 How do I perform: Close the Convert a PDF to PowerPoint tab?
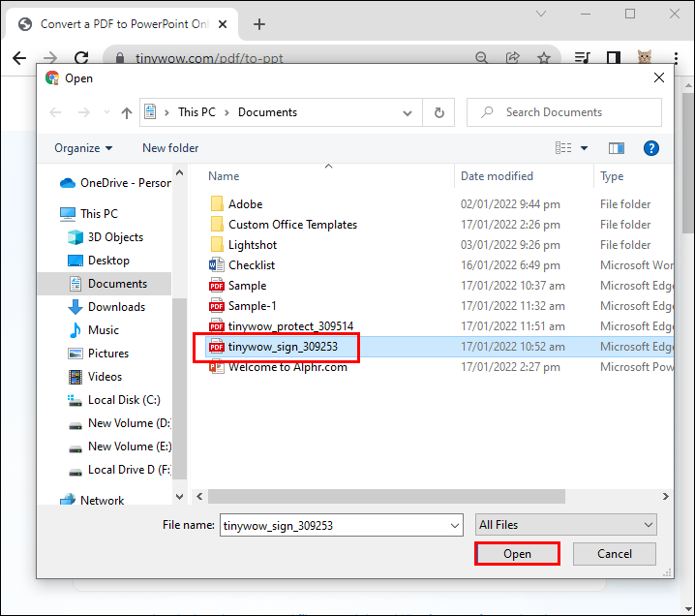pyautogui.click(x=223, y=24)
